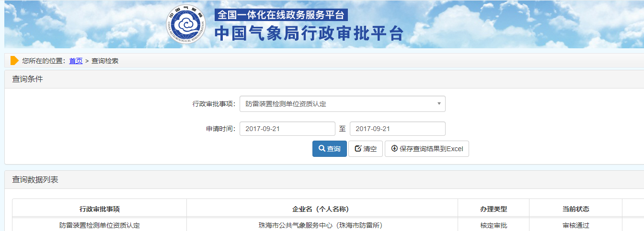
Task: Click the orange location marker icon
Action: coord(14,61)
